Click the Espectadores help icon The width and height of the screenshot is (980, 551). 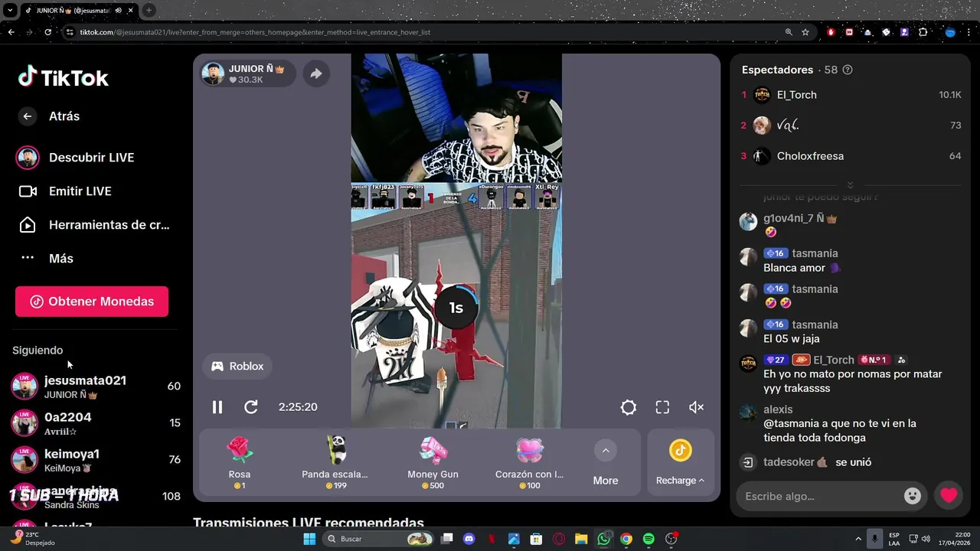pyautogui.click(x=848, y=70)
